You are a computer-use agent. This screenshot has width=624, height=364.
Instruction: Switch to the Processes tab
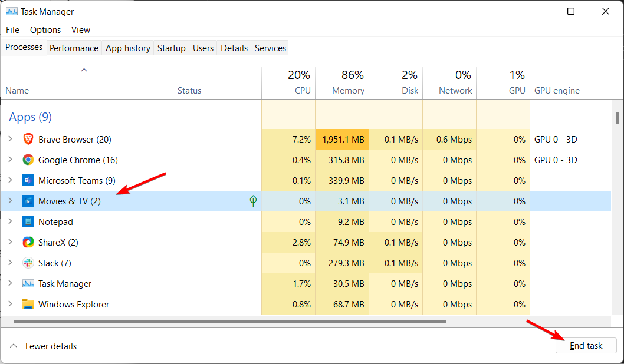coord(24,47)
